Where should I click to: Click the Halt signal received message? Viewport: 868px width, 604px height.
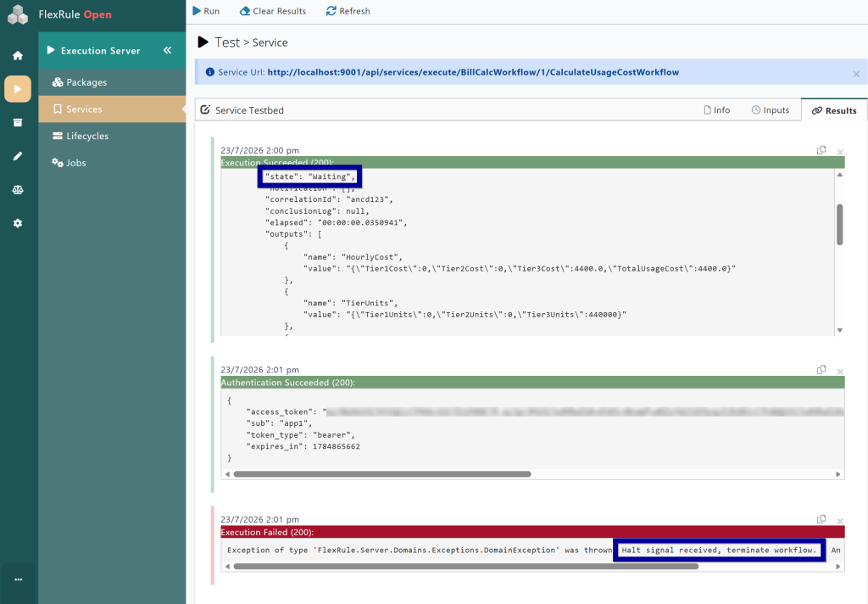(x=719, y=551)
